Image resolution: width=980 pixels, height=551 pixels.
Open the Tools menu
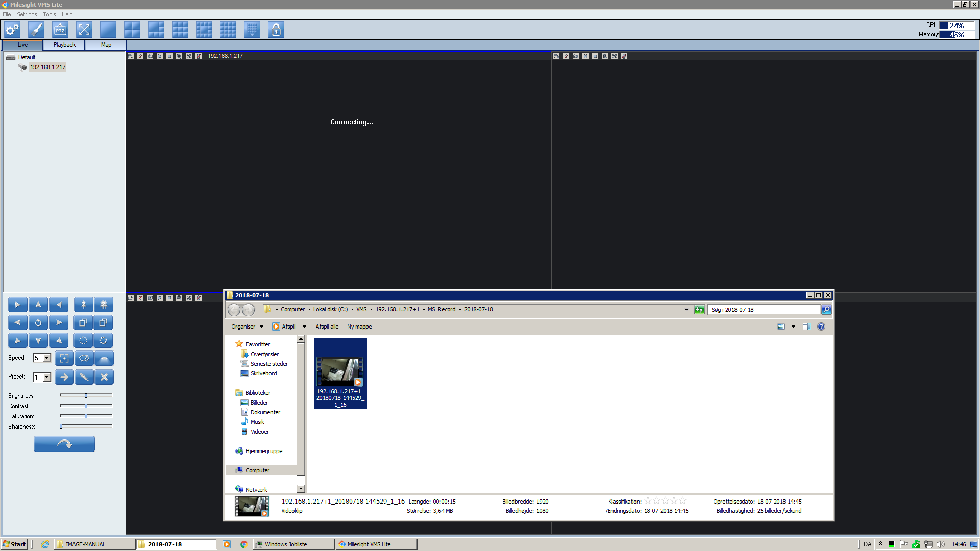(50, 14)
